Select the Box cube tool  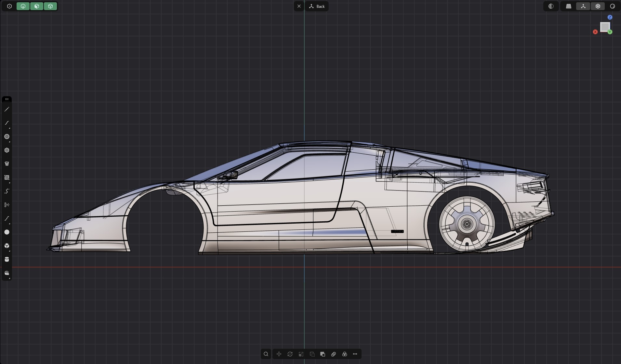[x=7, y=246]
